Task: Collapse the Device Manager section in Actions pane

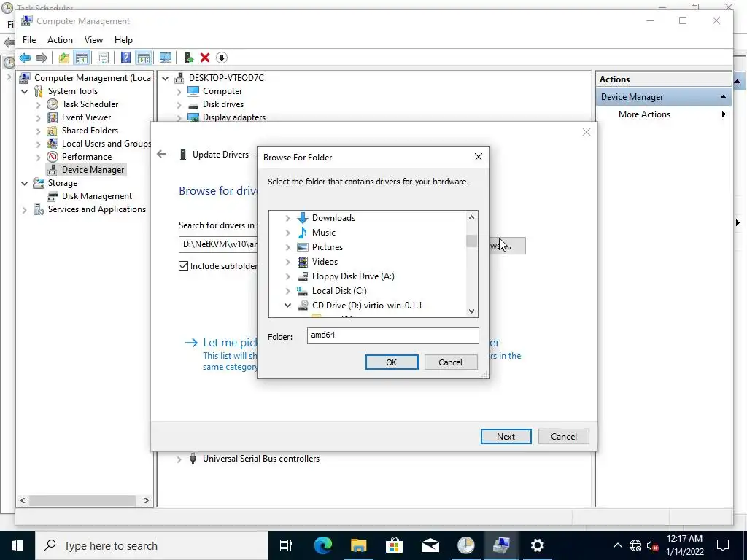Action: (x=723, y=97)
